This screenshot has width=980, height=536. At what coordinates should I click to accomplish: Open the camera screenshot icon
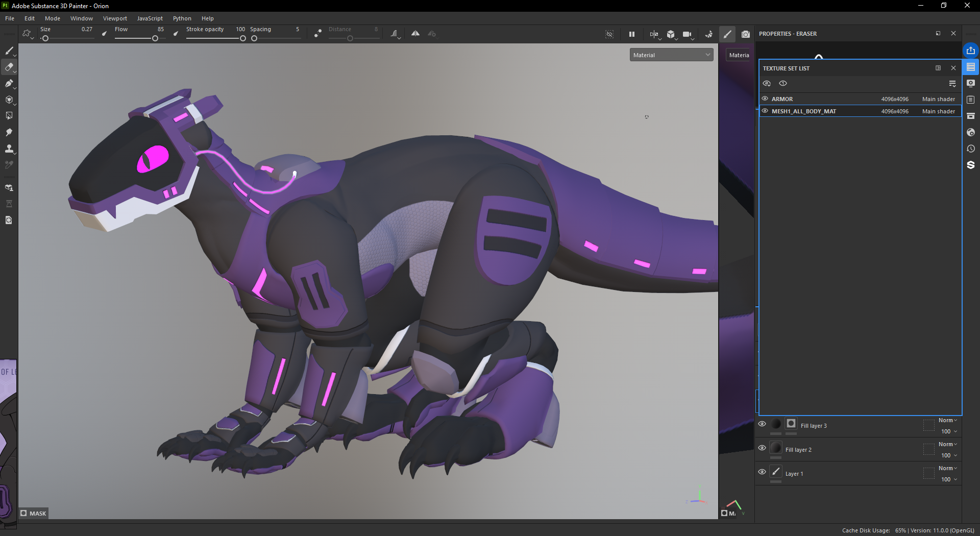click(x=746, y=34)
